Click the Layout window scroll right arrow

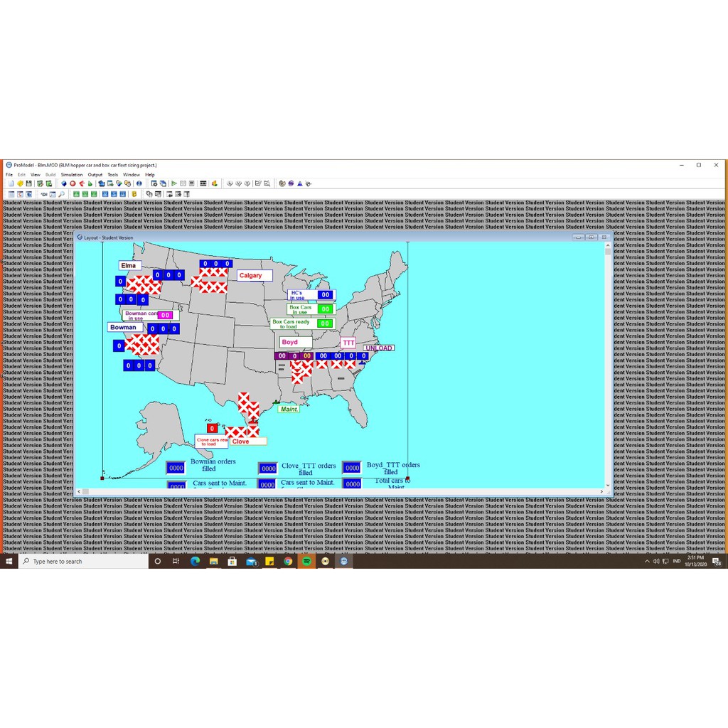tap(601, 491)
